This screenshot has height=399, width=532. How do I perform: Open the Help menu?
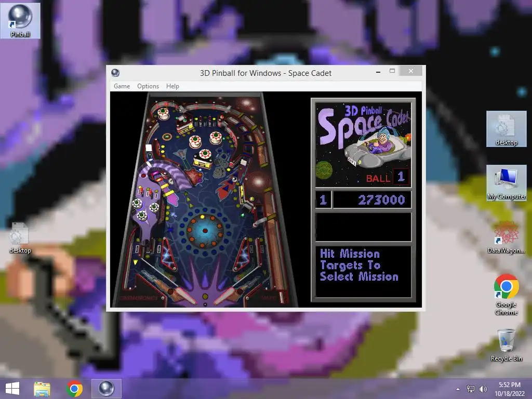point(172,86)
